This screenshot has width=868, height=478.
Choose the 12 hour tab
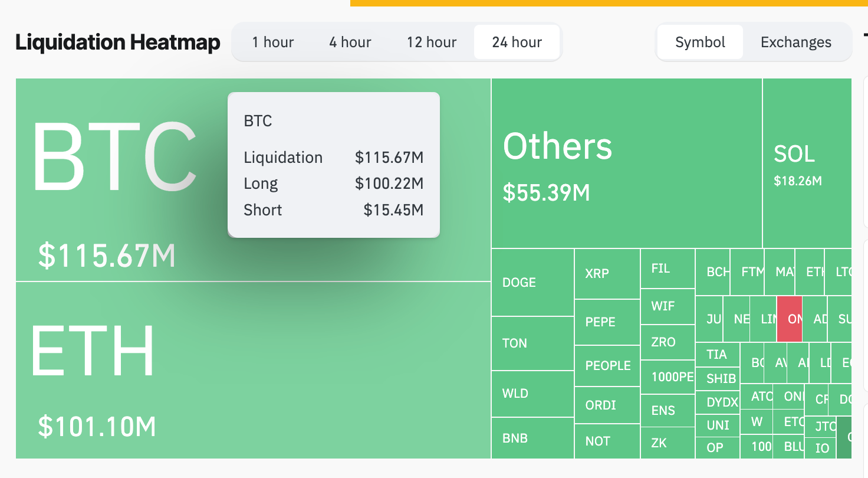[431, 42]
